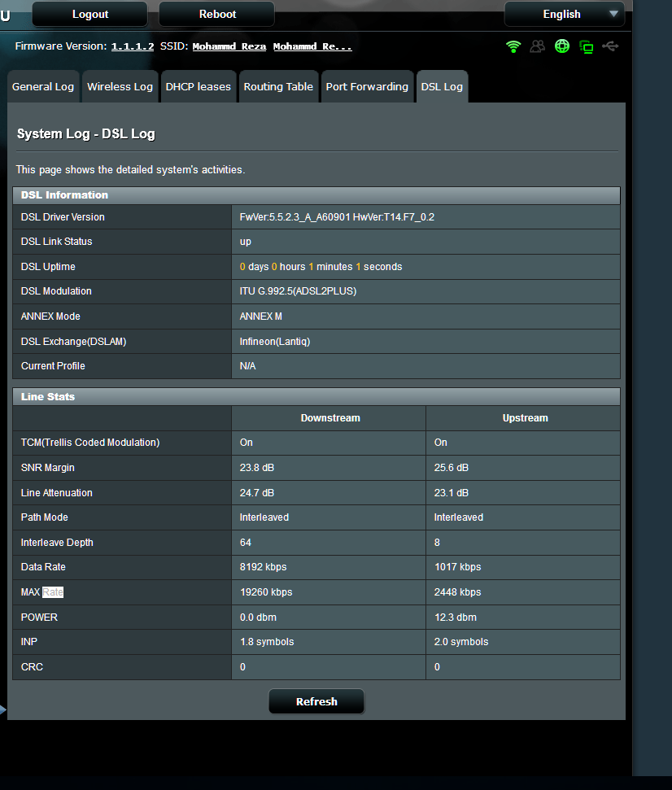This screenshot has width=672, height=790.
Task: Open firmware version 1.1.1.2 link
Action: click(x=133, y=46)
